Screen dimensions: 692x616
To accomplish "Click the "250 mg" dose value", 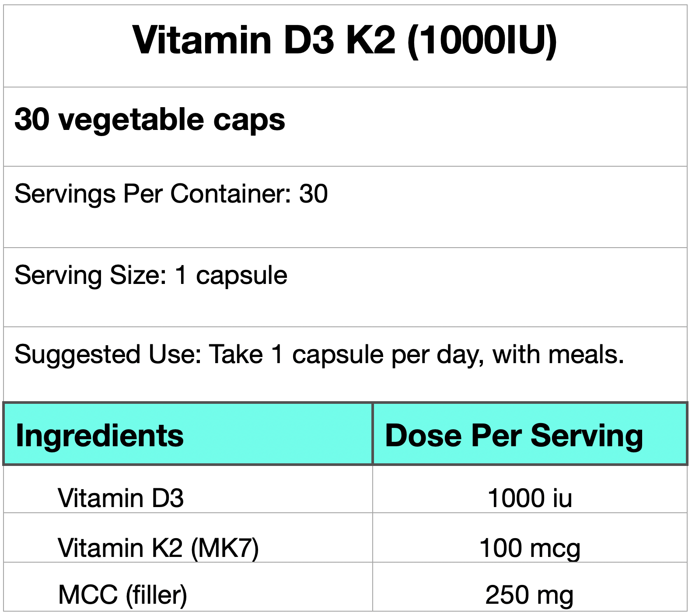I will click(529, 595).
